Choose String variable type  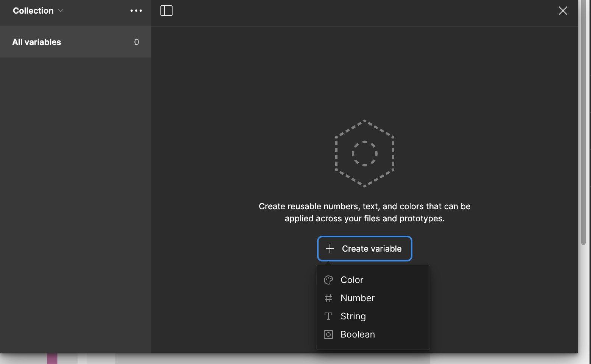click(373, 316)
